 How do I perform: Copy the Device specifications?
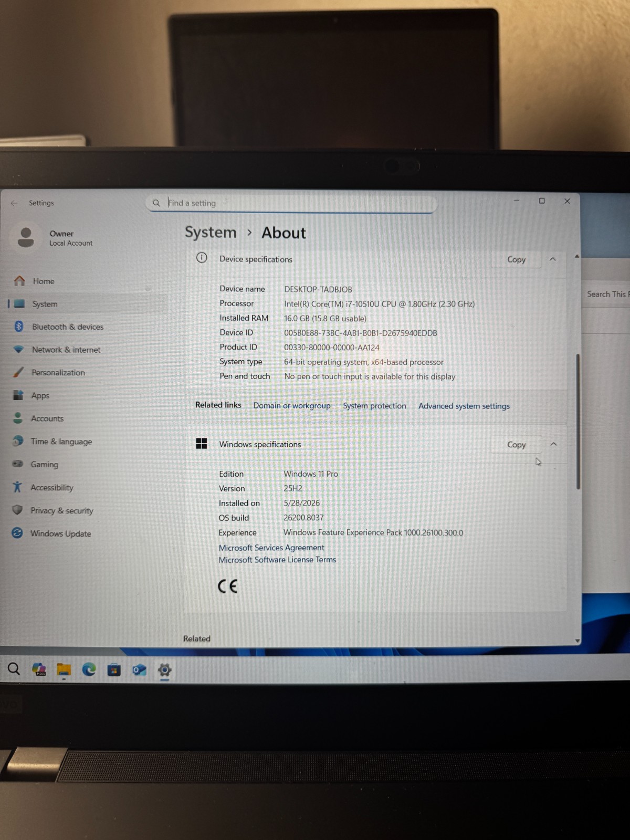[x=516, y=259]
